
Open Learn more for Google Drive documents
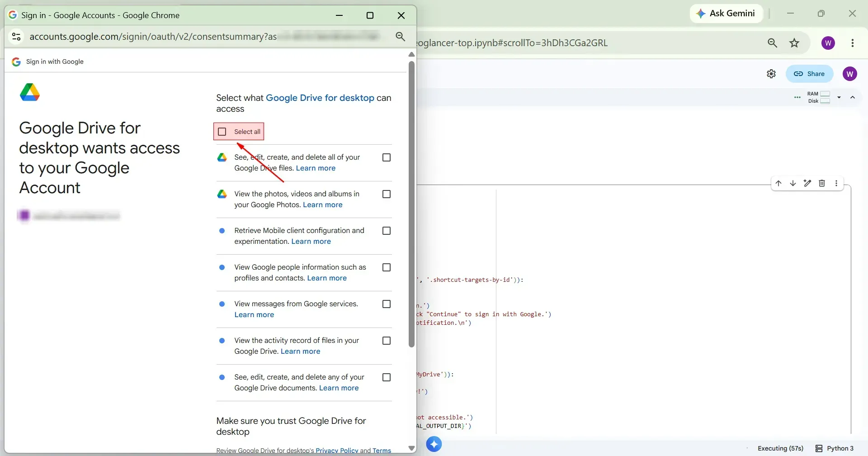pos(339,388)
